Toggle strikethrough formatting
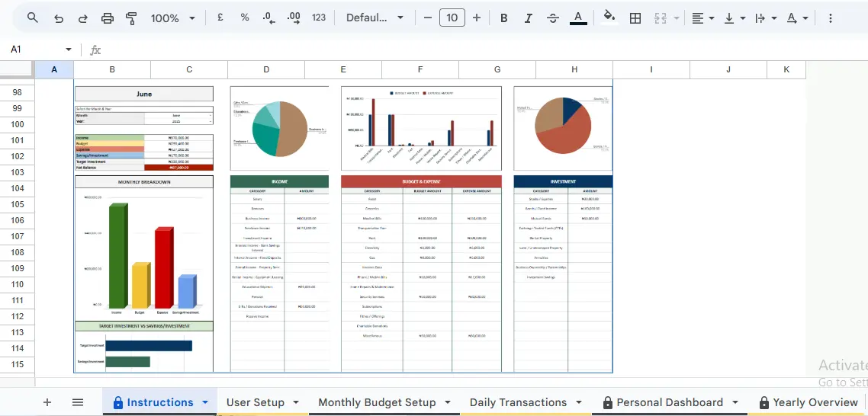The width and height of the screenshot is (868, 416). click(552, 18)
